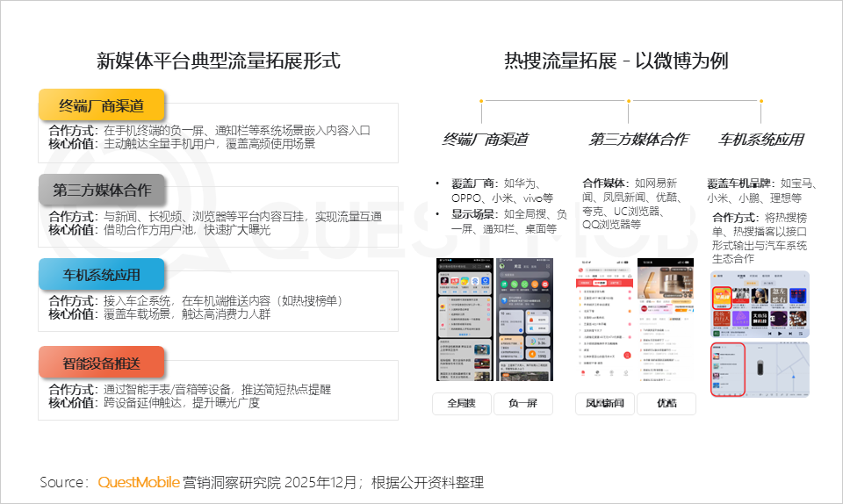Select the orange 智能设备推送 label
The width and height of the screenshot is (843, 504).
click(x=102, y=362)
